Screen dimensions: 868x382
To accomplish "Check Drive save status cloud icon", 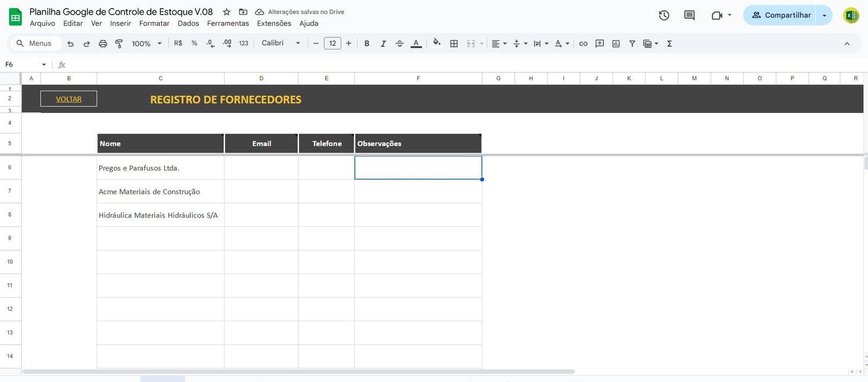I will (259, 12).
